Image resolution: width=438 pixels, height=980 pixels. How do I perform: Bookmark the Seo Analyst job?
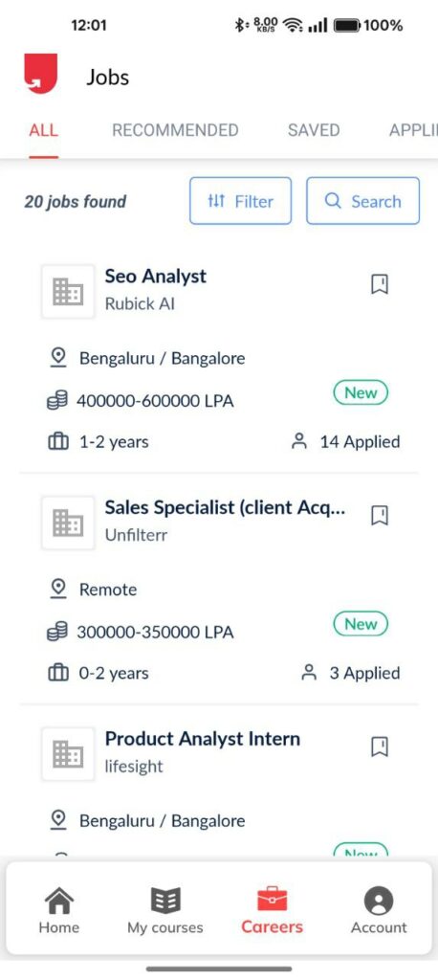point(380,284)
